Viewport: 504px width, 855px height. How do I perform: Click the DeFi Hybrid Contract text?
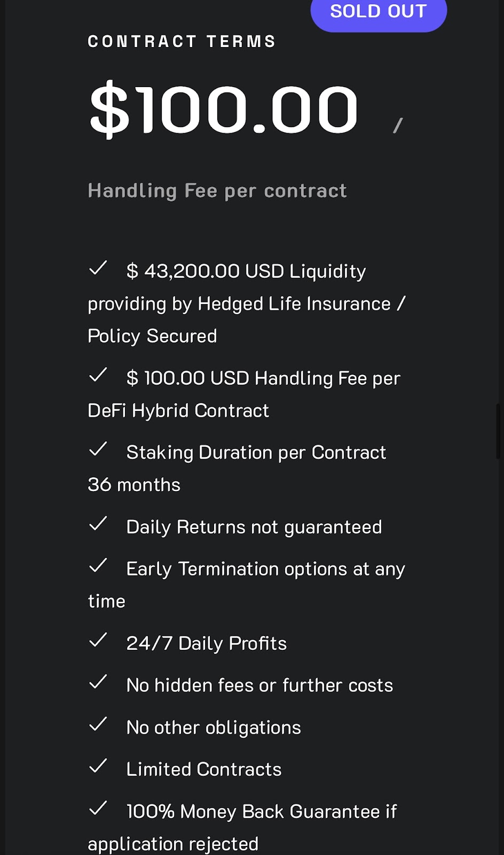pyautogui.click(x=178, y=410)
